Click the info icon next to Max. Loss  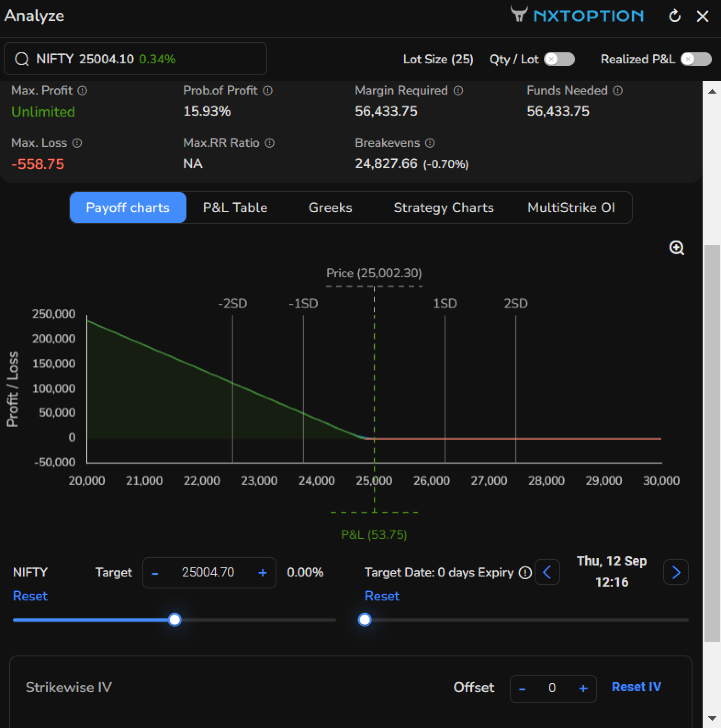pyautogui.click(x=77, y=143)
